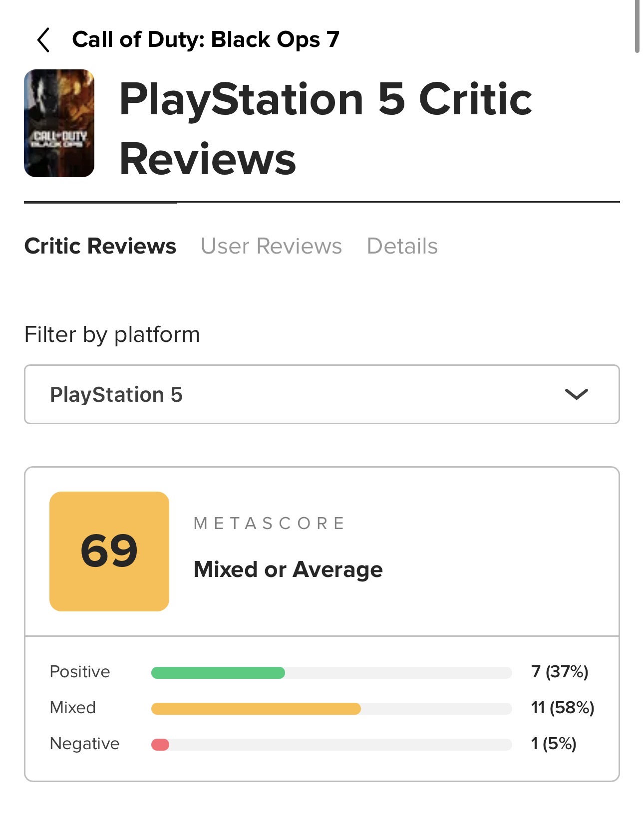Tap the Call of Duty: Black Ops 7 title link
Screen dimensions: 644x828
(x=206, y=40)
